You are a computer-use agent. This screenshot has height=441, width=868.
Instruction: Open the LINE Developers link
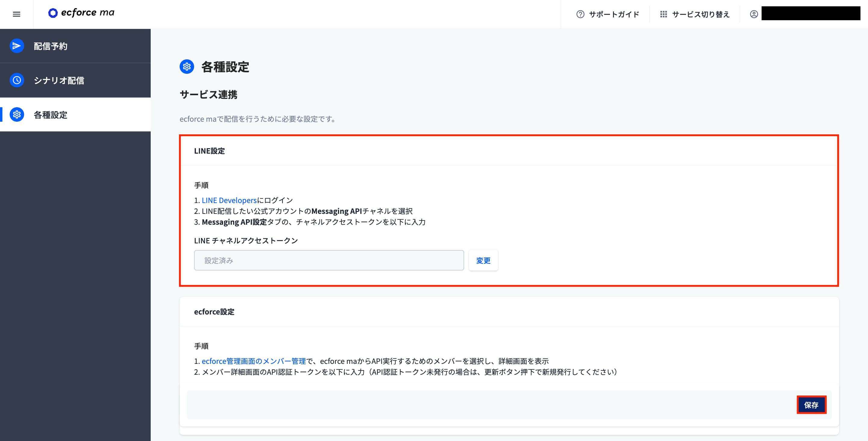coord(229,200)
